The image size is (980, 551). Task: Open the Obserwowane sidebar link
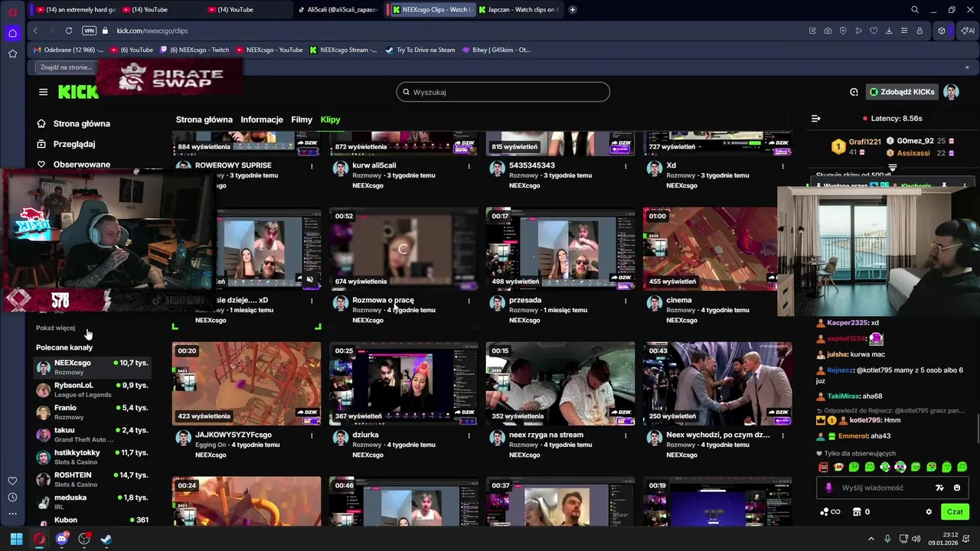pyautogui.click(x=81, y=164)
